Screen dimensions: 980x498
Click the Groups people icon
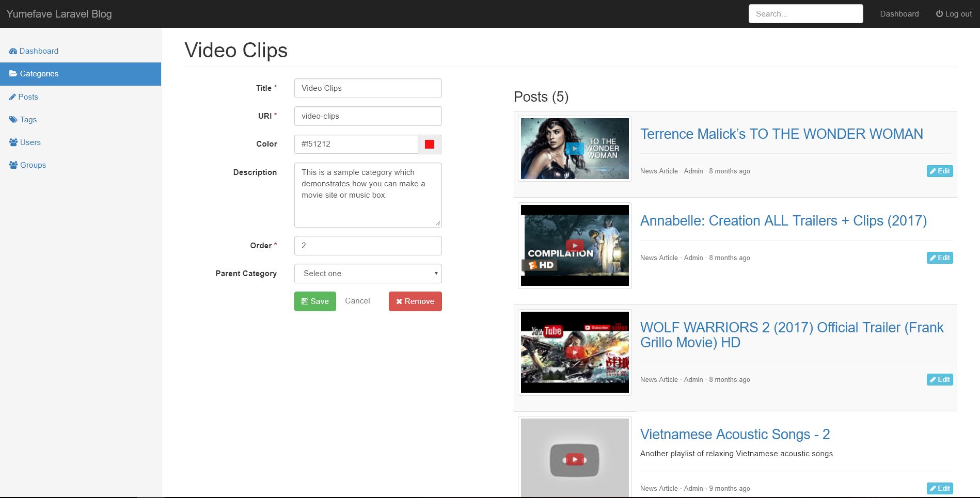coord(13,165)
